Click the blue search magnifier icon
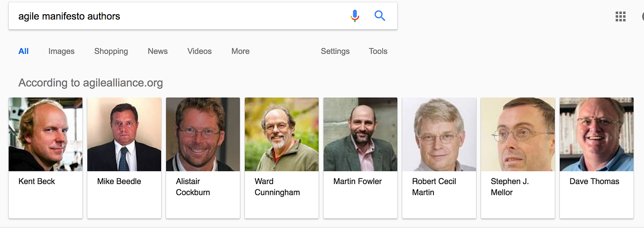 click(x=380, y=16)
